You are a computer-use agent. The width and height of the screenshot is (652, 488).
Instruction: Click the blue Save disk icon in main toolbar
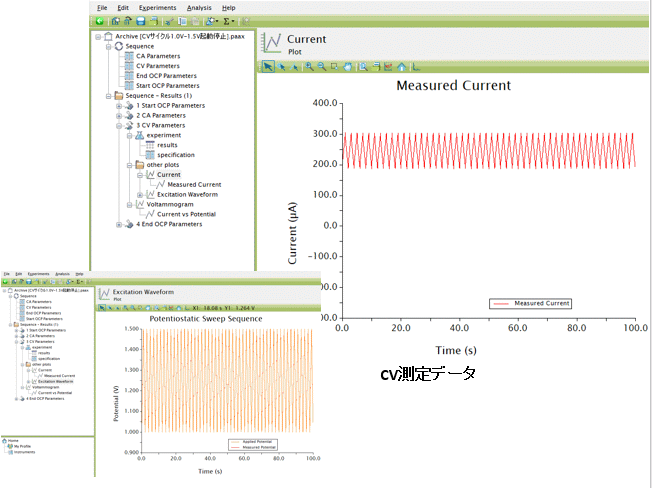click(x=141, y=21)
